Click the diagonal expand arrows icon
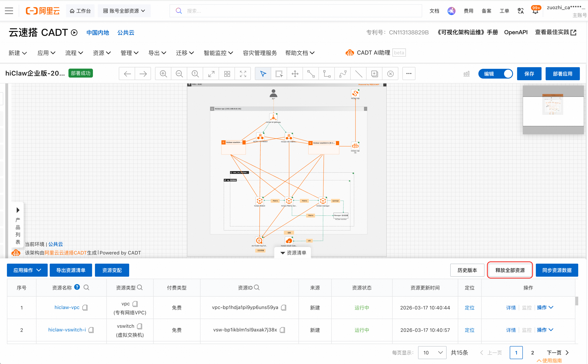Screen dimensions: 588x364 (x=211, y=74)
